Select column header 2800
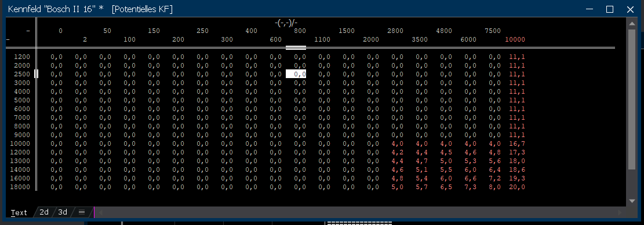The height and width of the screenshot is (225, 644). pos(395,31)
